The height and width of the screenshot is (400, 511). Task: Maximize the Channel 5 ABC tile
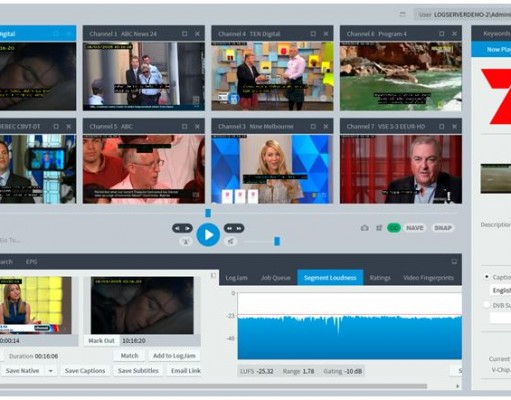coord(185,126)
